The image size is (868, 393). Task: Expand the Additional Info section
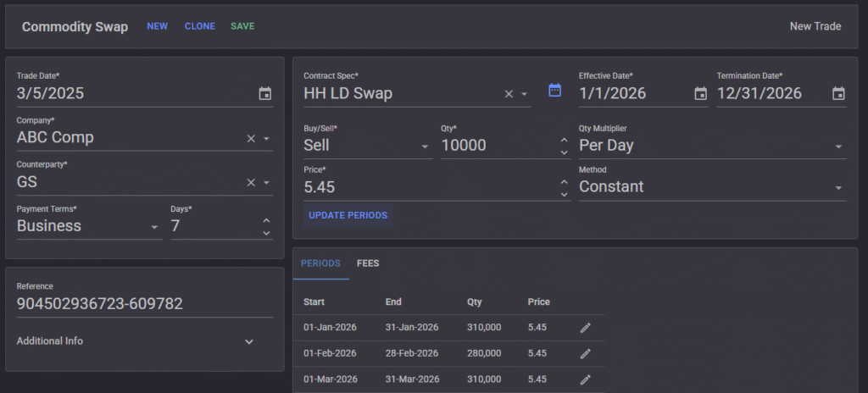249,341
